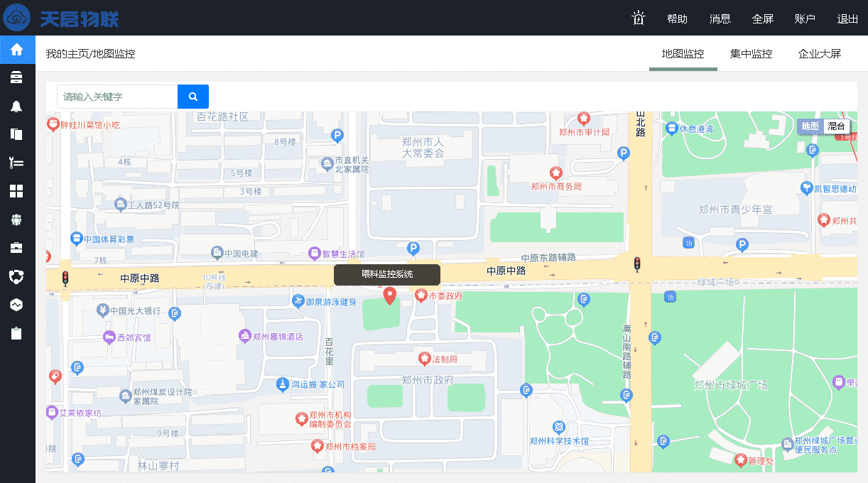The image size is (868, 483).
Task: Select the four-square grid icon in sidebar
Action: click(x=17, y=191)
